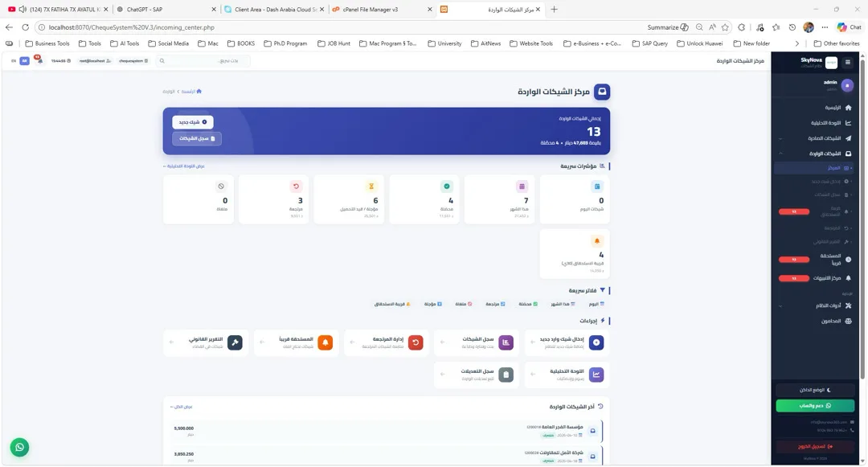Click the شيكات اليوم stat card icon
This screenshot has width=868, height=467.
click(x=596, y=186)
